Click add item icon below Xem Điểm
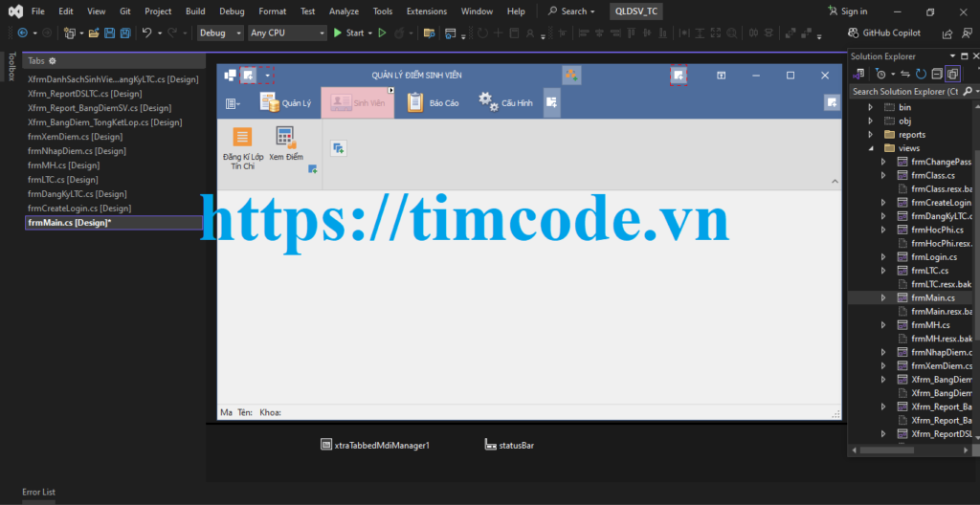This screenshot has height=505, width=980. tap(313, 168)
